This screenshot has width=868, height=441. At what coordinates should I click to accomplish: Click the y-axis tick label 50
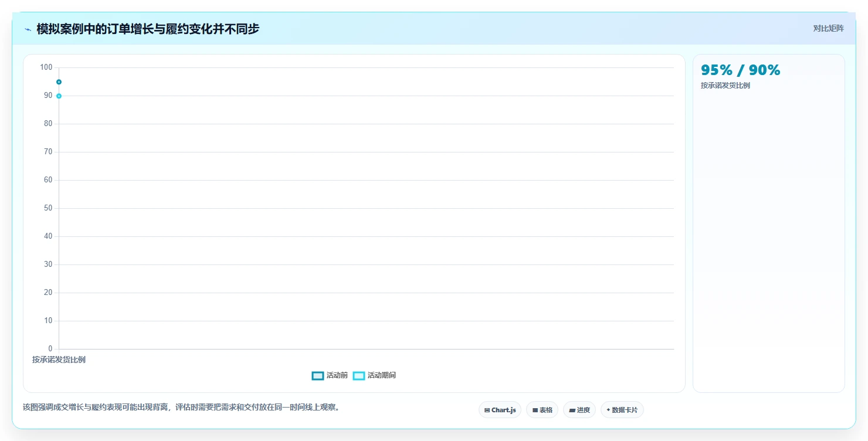(x=48, y=208)
